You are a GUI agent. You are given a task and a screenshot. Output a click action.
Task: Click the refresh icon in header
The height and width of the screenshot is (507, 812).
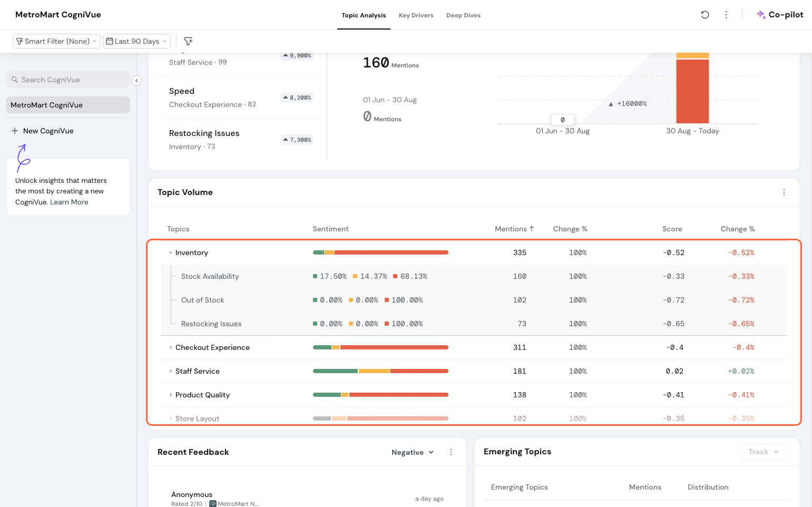(705, 15)
